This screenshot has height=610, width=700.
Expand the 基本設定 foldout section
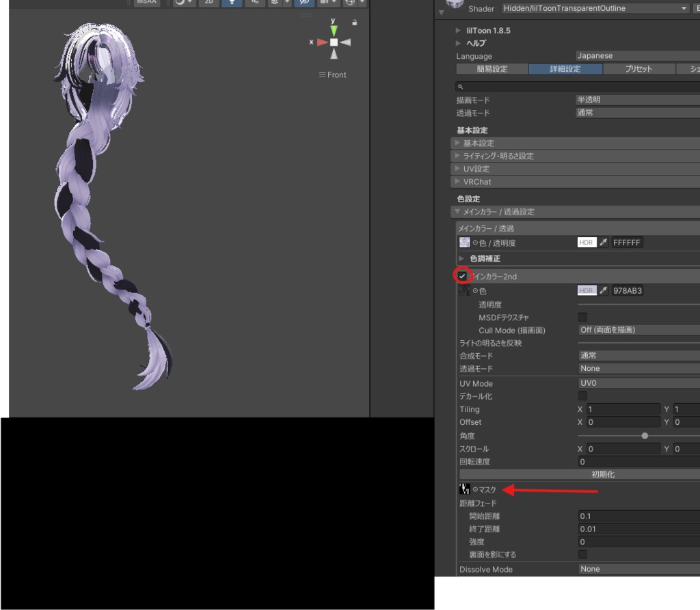576,143
